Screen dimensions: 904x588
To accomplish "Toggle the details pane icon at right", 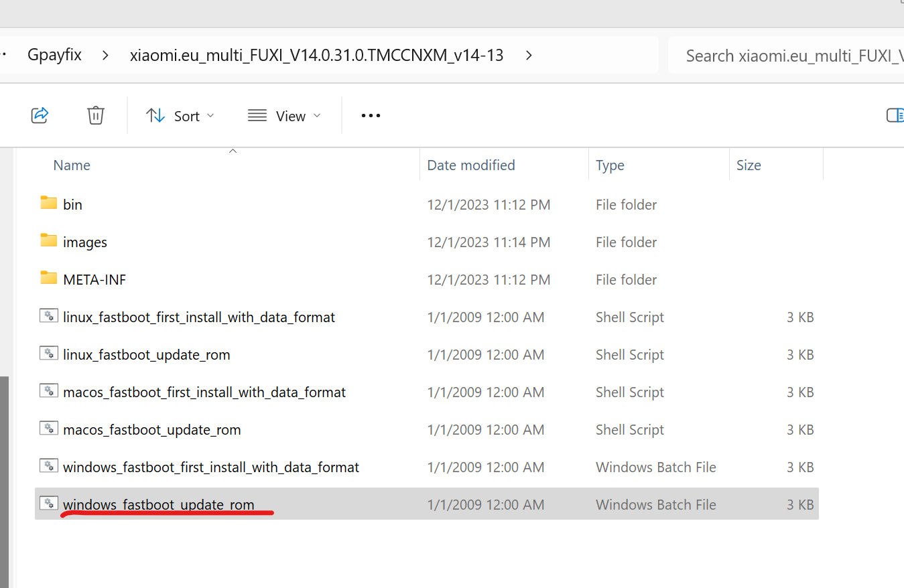I will tap(895, 116).
